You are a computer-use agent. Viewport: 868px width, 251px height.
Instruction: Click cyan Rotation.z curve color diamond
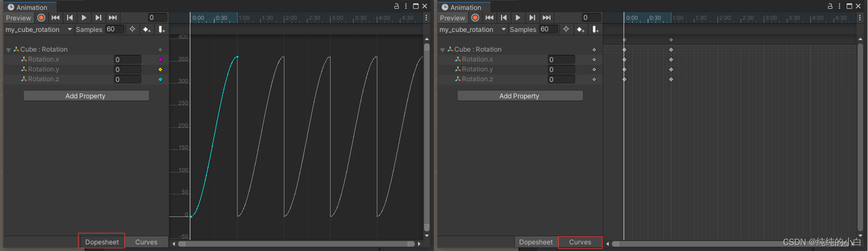160,79
